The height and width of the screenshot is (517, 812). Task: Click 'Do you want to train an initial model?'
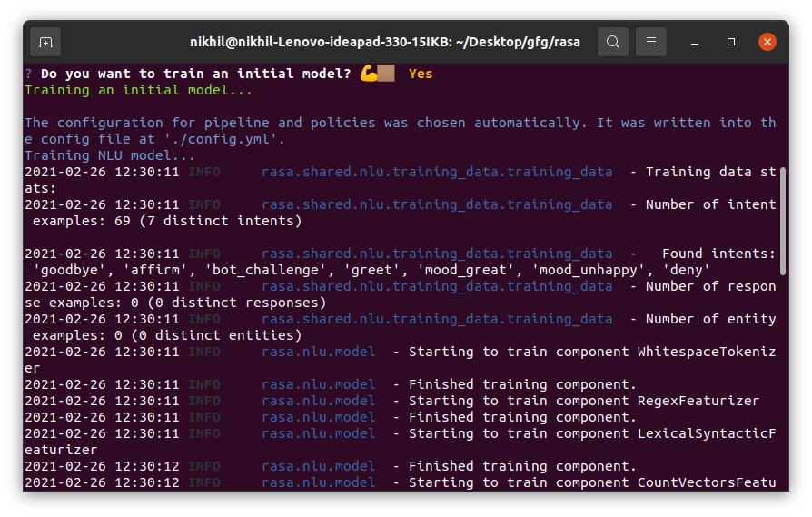coord(196,75)
